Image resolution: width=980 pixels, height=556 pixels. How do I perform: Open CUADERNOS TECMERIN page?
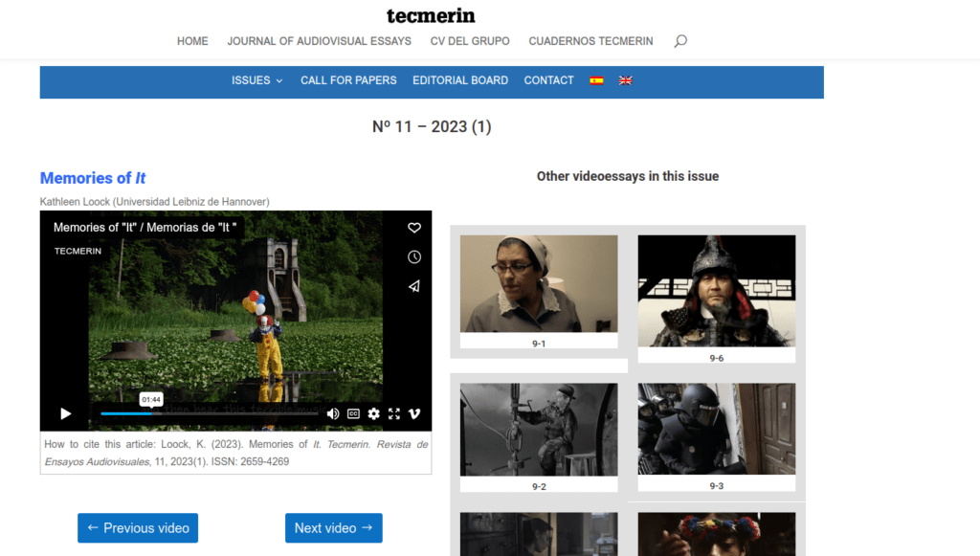590,41
